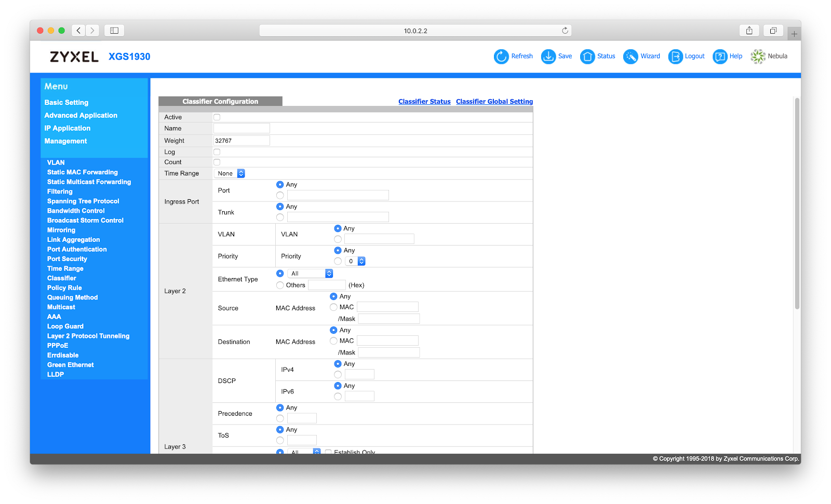Launch the Wizard icon

[630, 57]
